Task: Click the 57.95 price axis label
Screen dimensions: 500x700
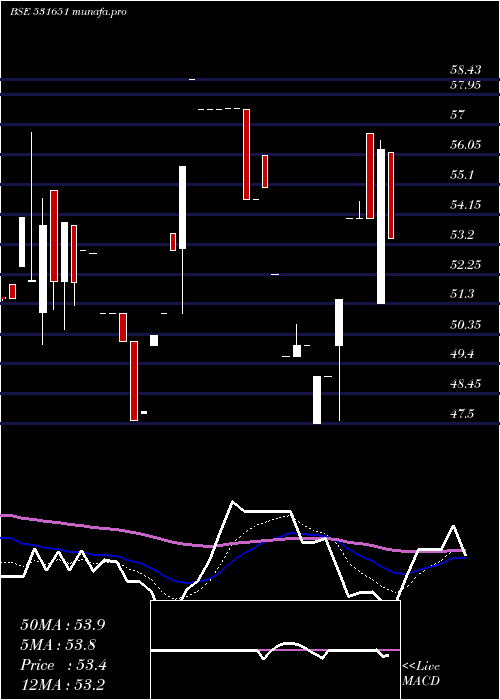Action: coord(466,85)
